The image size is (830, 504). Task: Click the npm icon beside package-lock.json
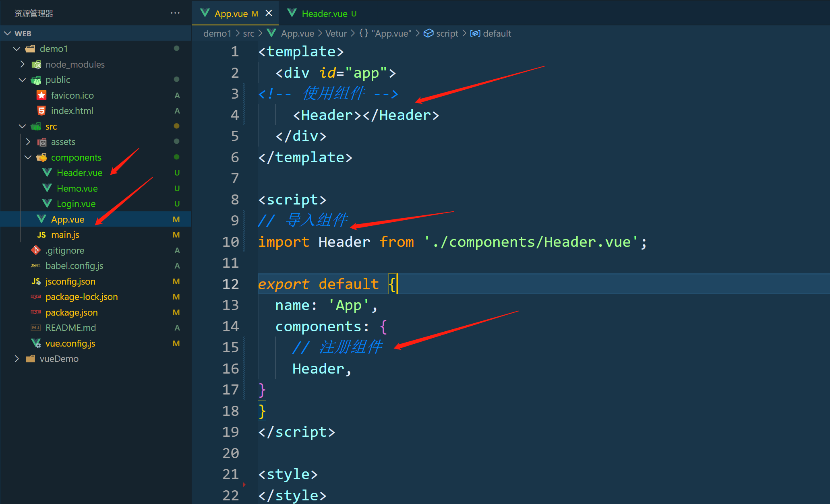[36, 297]
